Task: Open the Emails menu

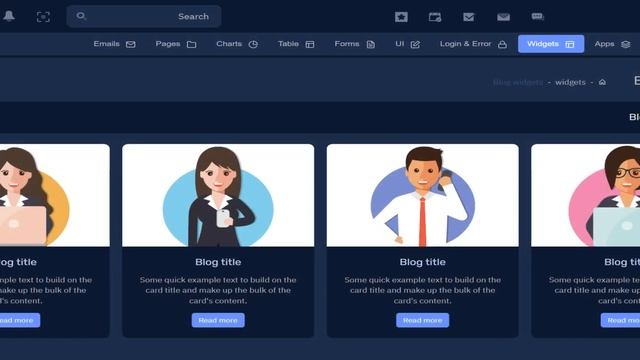Action: (x=114, y=44)
